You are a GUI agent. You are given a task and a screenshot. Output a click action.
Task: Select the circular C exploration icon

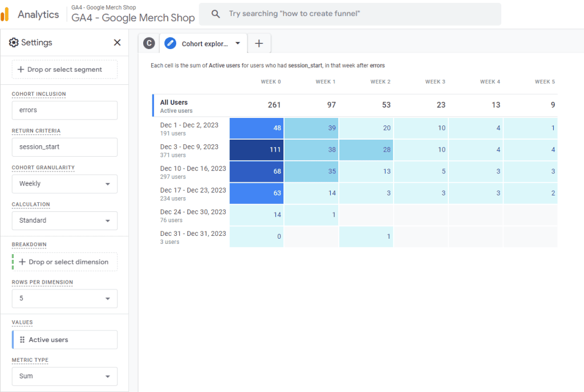click(149, 43)
